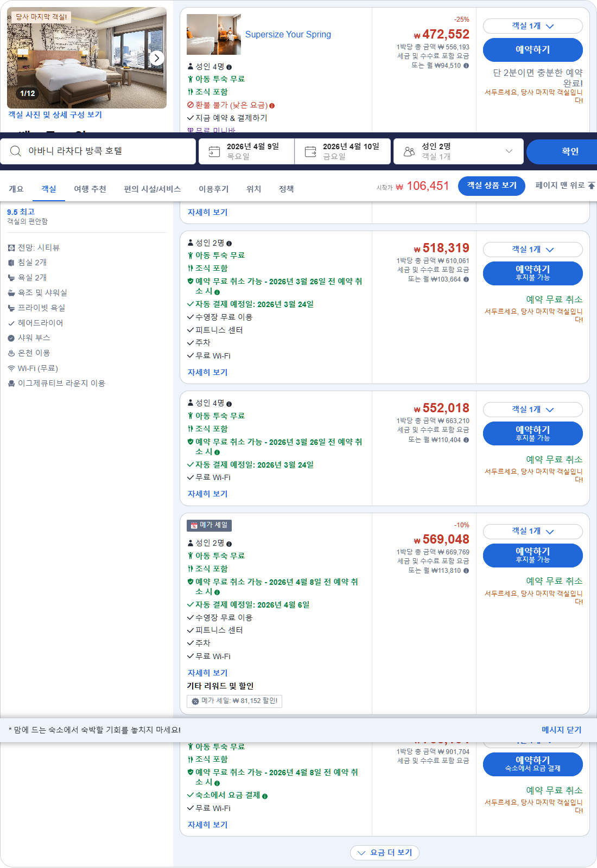
Task: Switch to the 정책 tab
Action: coord(287,189)
